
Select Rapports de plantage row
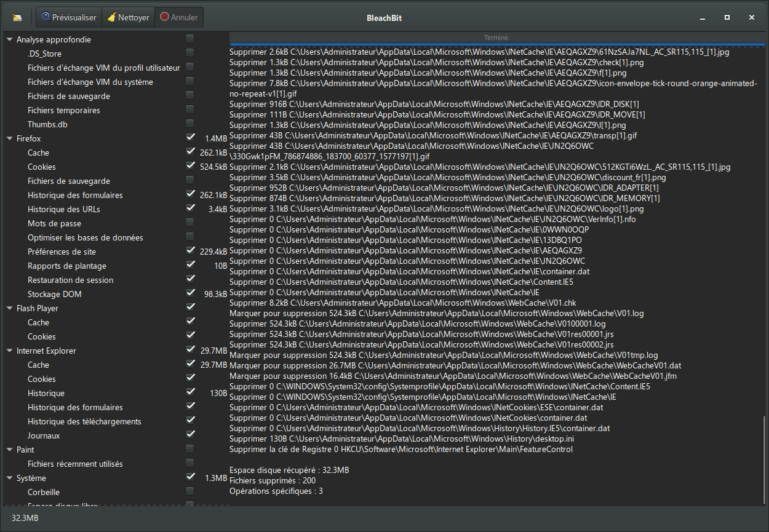click(115, 266)
